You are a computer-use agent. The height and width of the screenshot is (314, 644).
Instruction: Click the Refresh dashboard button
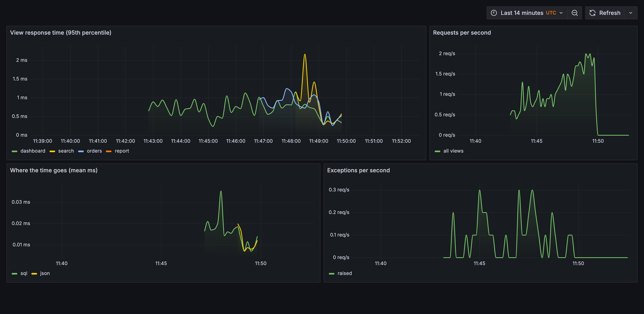[605, 13]
